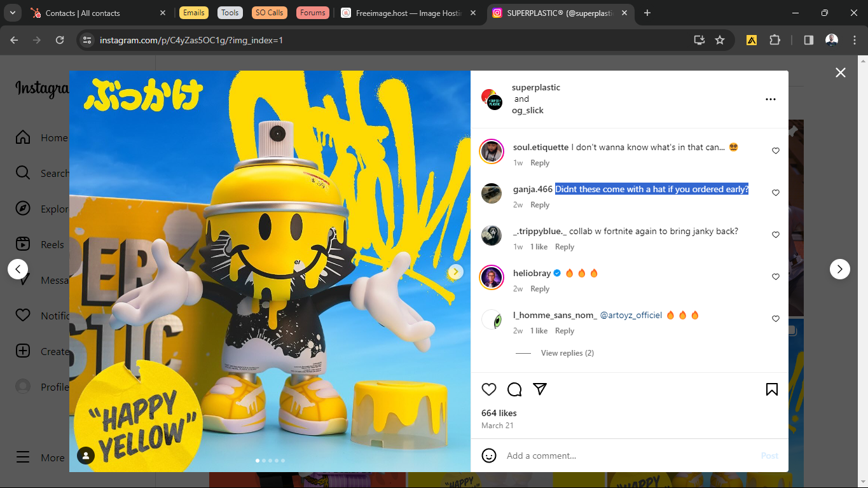The width and height of the screenshot is (868, 488).
Task: Reload the page
Action: pos(60,40)
